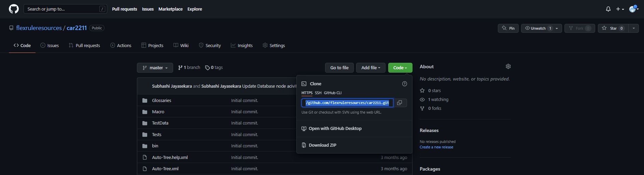Choose Open with GitHub Desktop
This screenshot has width=644, height=175.
click(332, 129)
